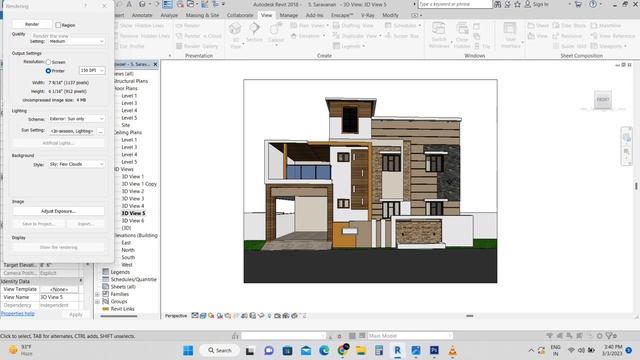Click the Sun Path icon on the view control bar

(211, 316)
